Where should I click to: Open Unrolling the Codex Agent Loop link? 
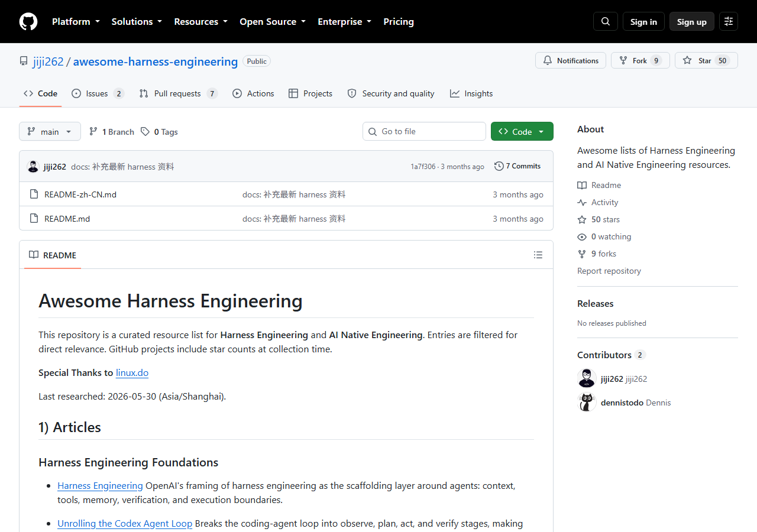click(x=125, y=523)
